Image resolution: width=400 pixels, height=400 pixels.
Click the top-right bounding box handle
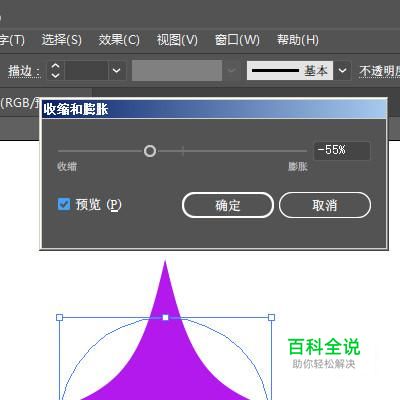click(x=271, y=317)
